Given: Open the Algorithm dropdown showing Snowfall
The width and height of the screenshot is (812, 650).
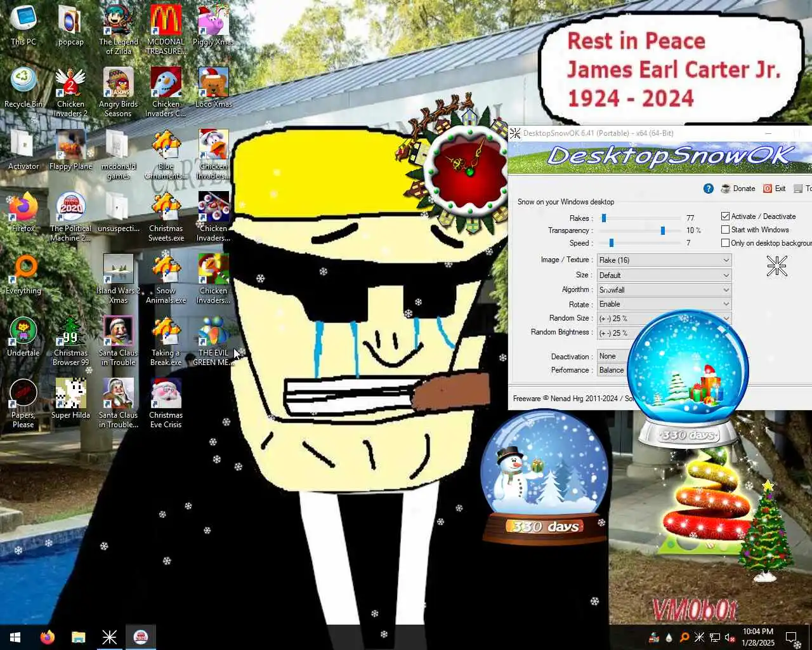Looking at the screenshot, I should point(664,289).
